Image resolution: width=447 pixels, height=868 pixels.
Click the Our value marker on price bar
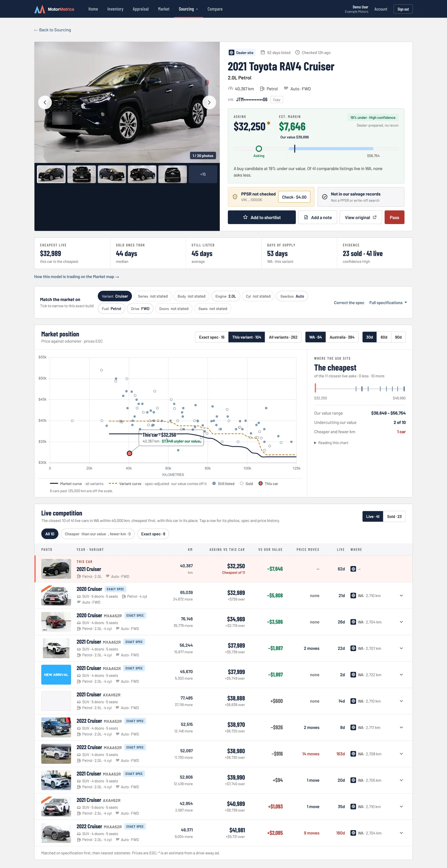tap(295, 149)
